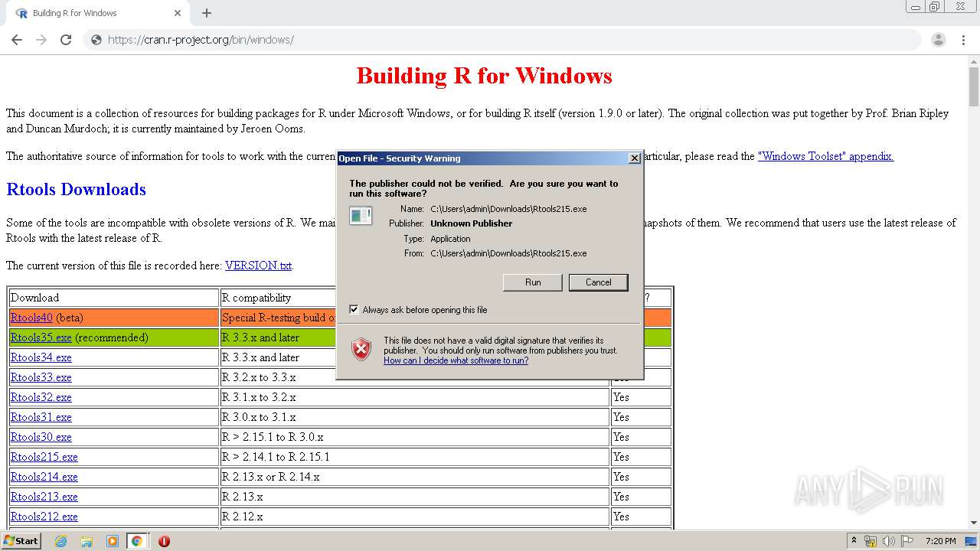Click the red stop taskbar icon
This screenshot has height=551, width=980.
164,541
